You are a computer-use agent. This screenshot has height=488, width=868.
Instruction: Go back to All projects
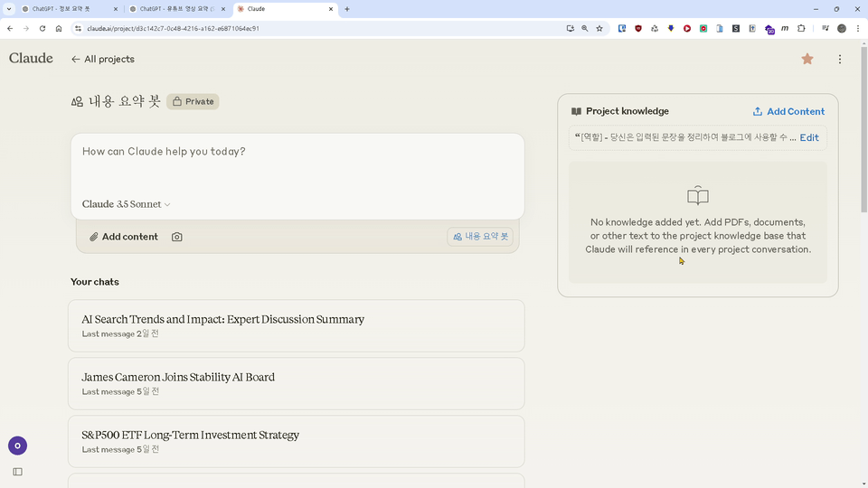coord(103,60)
